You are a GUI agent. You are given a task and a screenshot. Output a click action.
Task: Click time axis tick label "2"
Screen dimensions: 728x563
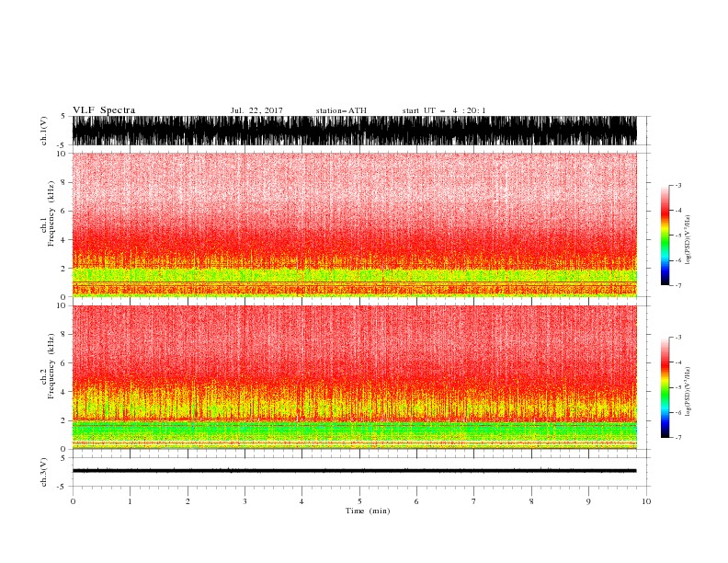coord(188,501)
